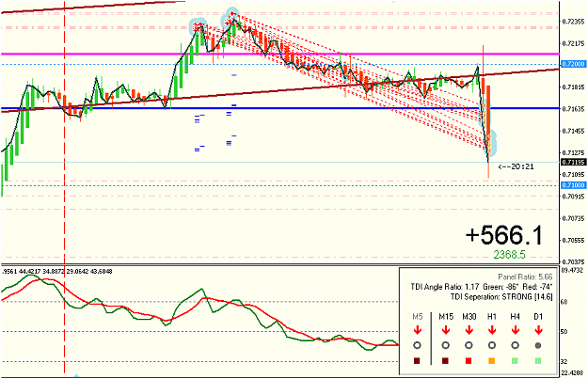
Task: Click the red down arrow under M15
Action: [x=446, y=330]
